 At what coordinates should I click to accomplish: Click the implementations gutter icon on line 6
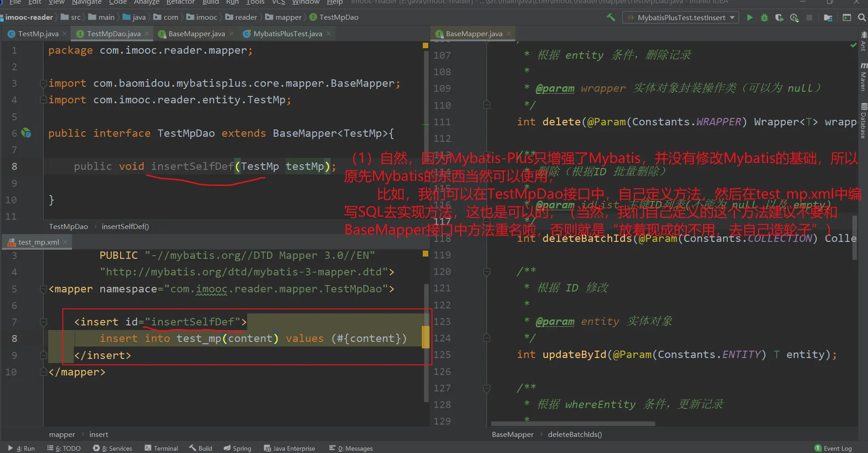[27, 133]
